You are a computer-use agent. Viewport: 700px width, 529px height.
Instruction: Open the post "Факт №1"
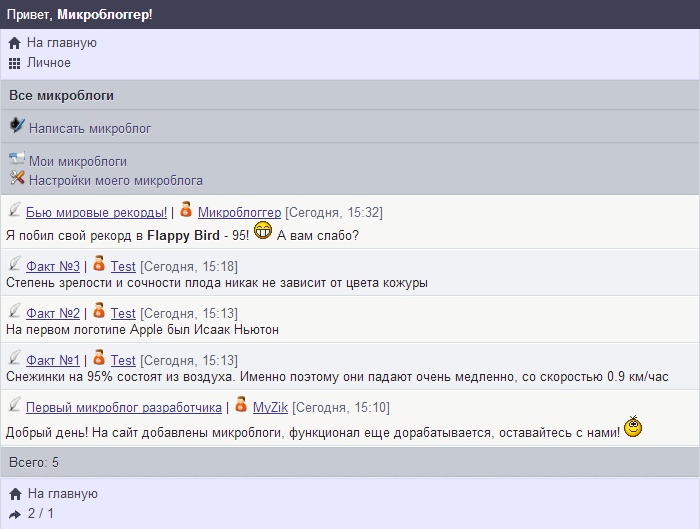click(x=53, y=360)
